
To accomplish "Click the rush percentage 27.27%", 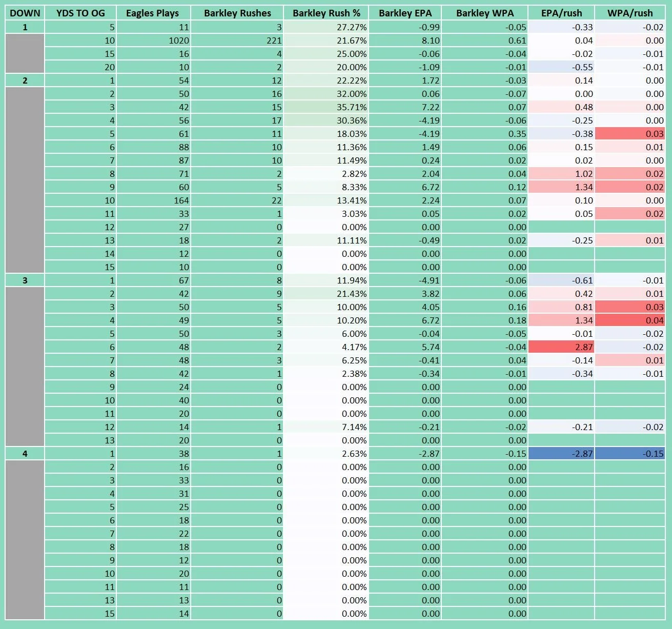I will (326, 27).
